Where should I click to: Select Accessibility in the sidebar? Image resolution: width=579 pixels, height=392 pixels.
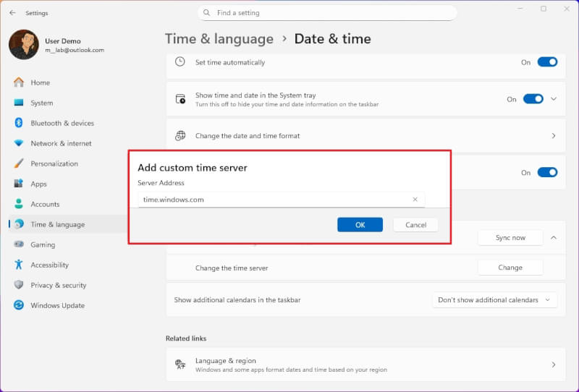(x=49, y=265)
